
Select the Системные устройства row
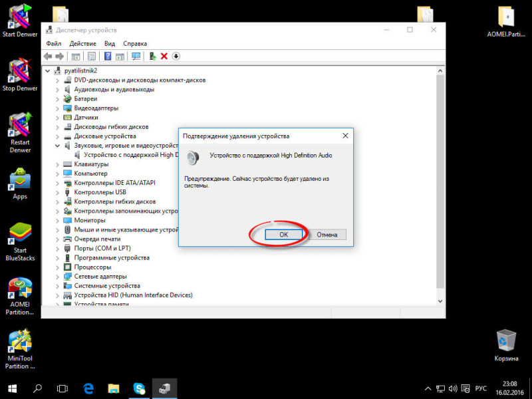(x=107, y=286)
